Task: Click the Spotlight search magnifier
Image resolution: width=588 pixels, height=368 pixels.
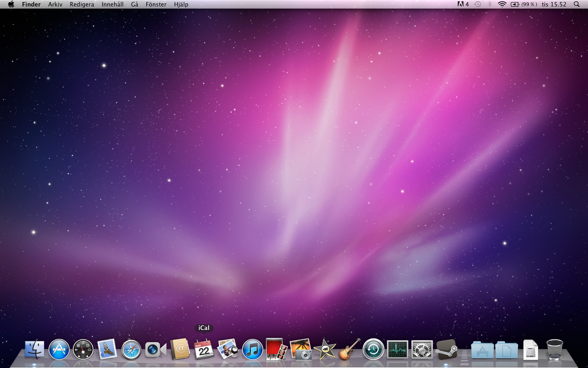Action: 577,4
